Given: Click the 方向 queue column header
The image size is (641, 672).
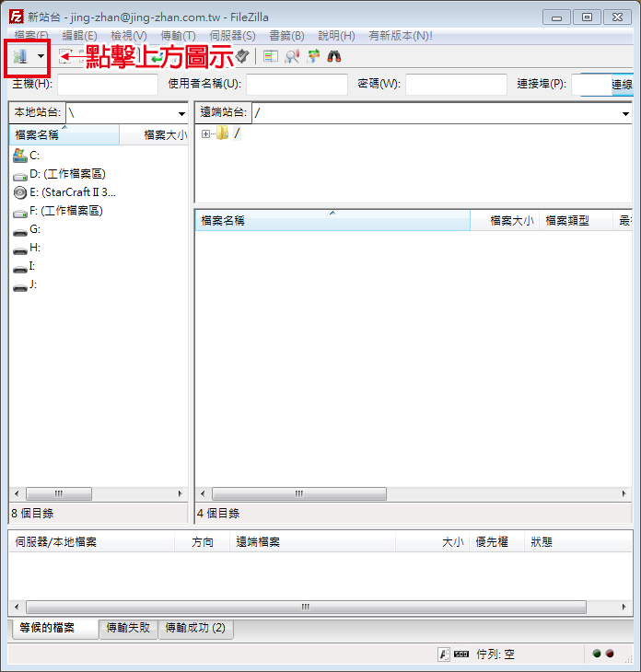Looking at the screenshot, I should click(202, 542).
